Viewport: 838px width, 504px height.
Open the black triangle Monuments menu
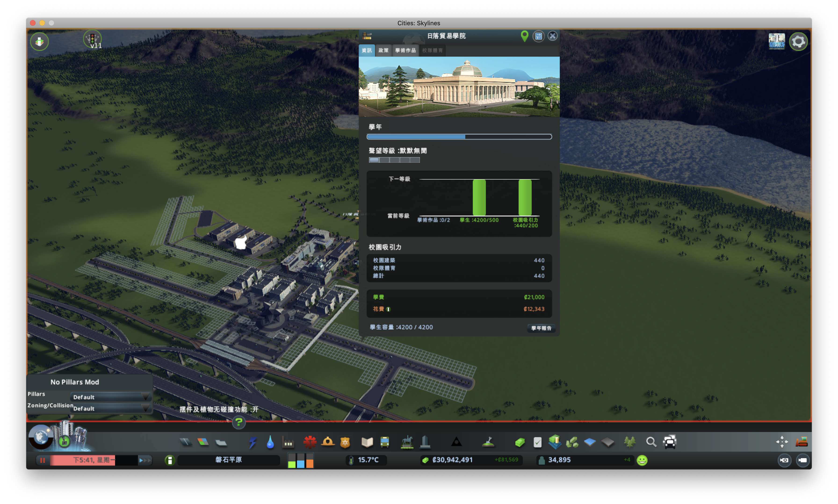click(x=457, y=442)
